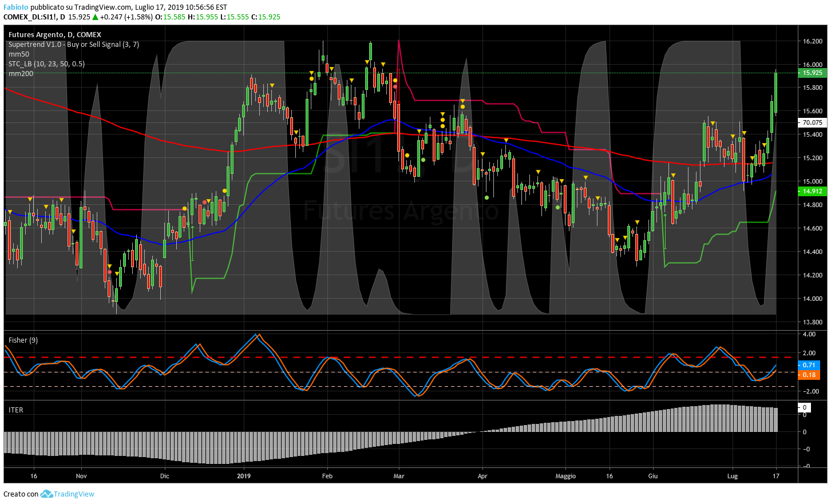Select the +0.247 (+1.58%) change value

(126, 17)
